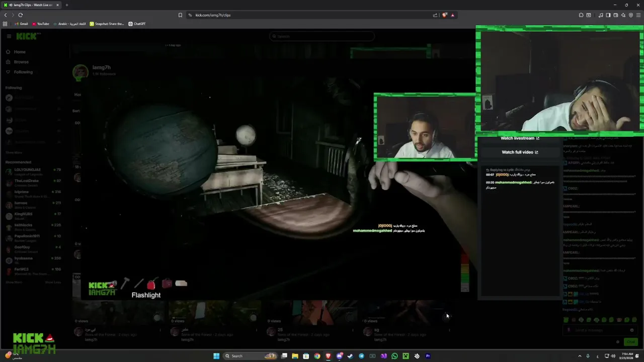Open the taskbar volume control
Image resolution: width=644 pixels, height=362 pixels.
tap(613, 356)
